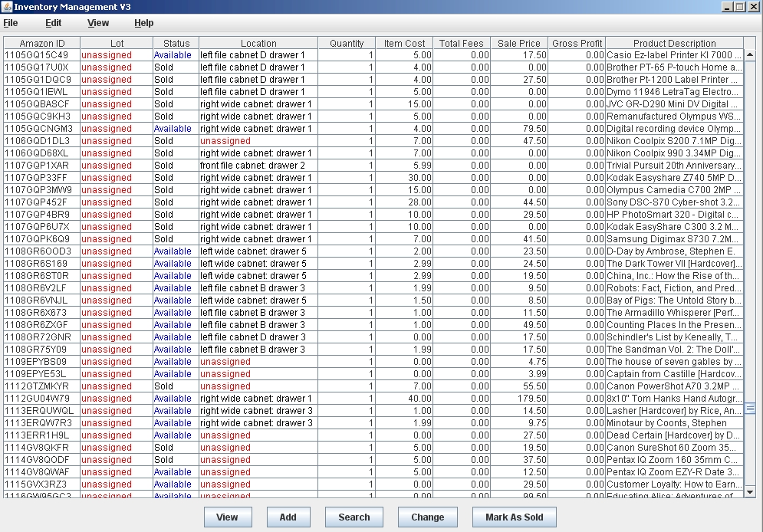Open the File menu

(11, 23)
